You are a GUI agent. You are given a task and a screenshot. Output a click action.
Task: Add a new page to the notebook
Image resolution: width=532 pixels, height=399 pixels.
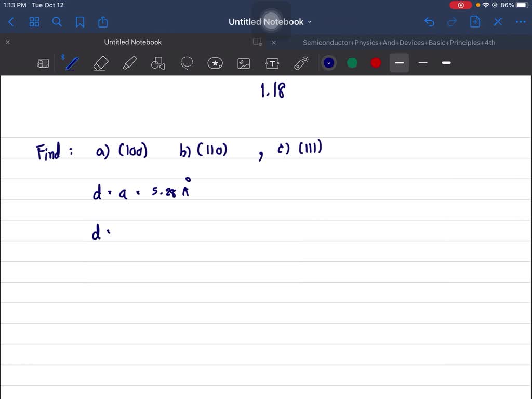(x=474, y=22)
